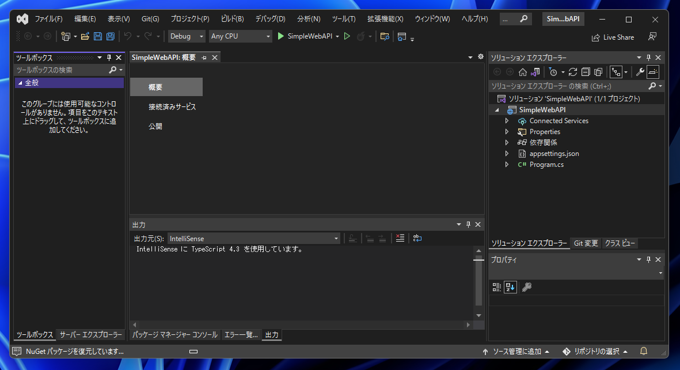Screen dimensions: 680x370
Task: Select the 接続済みサービス page
Action: 172,107
